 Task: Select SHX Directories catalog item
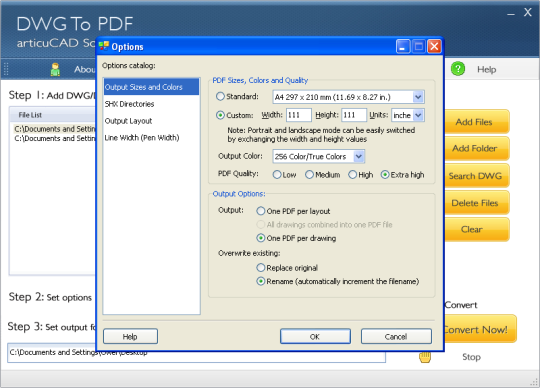152,104
